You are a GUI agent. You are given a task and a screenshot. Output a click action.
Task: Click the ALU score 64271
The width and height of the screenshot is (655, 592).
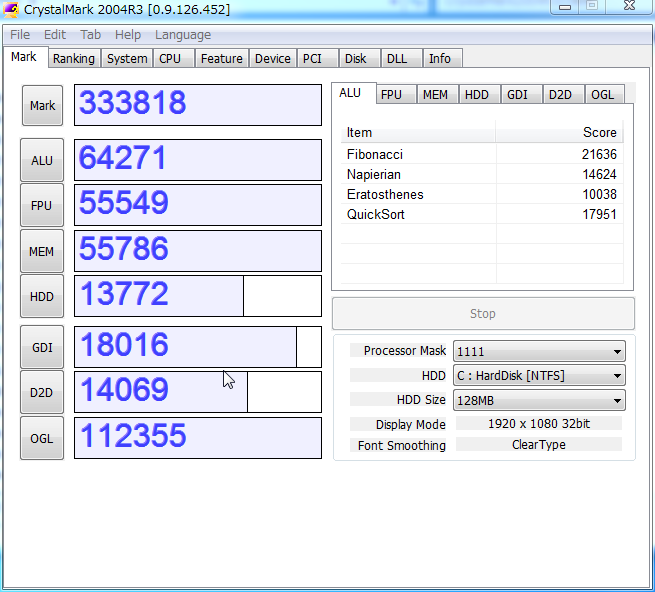coord(198,160)
